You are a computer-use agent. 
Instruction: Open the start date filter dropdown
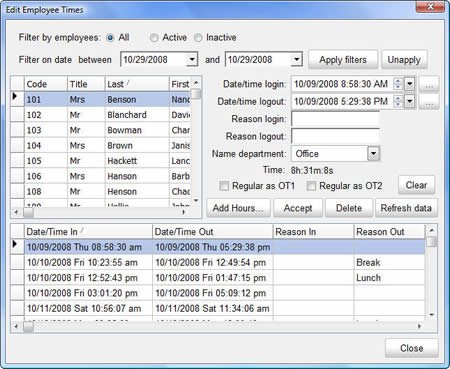[x=192, y=60]
